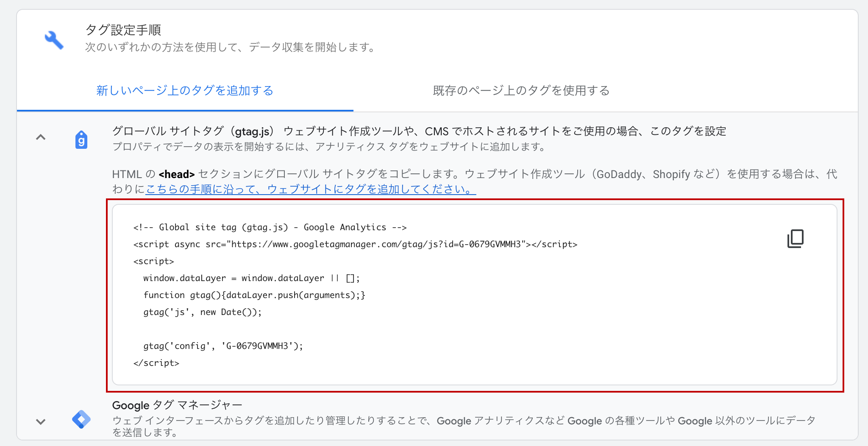Click the グローバル サイトタグ (gtag.js) heading
Screen dimensions: 868x446
pos(419,131)
